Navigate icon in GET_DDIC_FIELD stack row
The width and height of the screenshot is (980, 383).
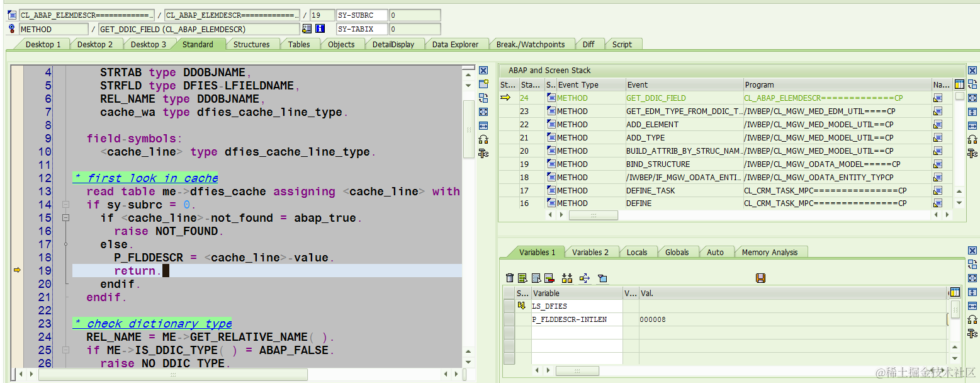tap(938, 98)
